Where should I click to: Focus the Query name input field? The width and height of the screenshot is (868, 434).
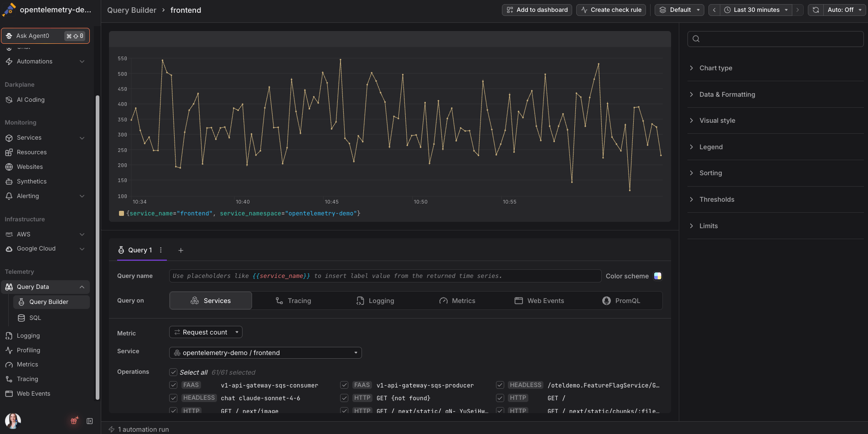pos(385,276)
